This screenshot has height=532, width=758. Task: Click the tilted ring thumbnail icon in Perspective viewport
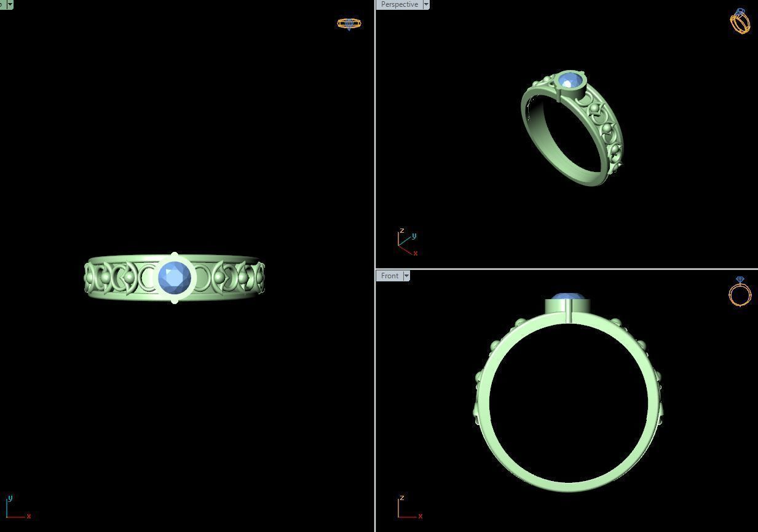coord(740,22)
